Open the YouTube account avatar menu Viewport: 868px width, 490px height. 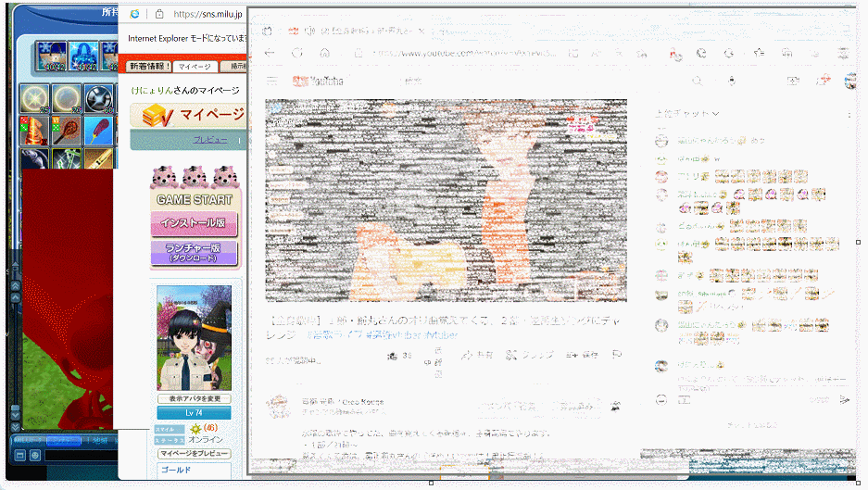click(850, 82)
